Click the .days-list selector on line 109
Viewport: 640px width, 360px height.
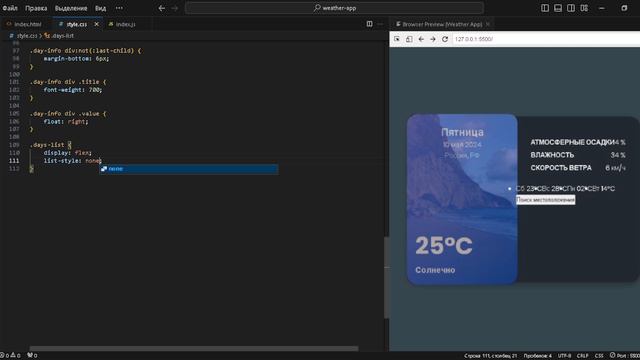pyautogui.click(x=47, y=145)
